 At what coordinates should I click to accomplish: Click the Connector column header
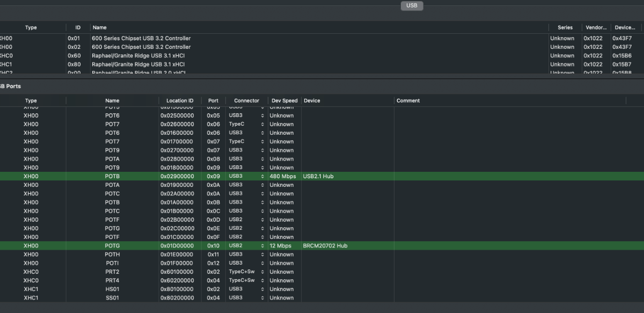click(246, 100)
